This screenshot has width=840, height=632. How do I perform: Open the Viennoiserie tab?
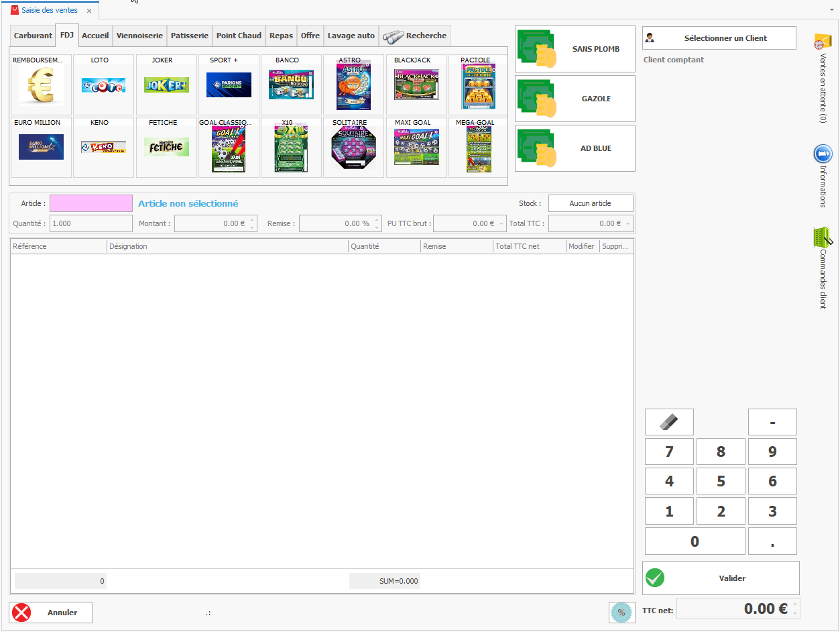[x=139, y=36]
